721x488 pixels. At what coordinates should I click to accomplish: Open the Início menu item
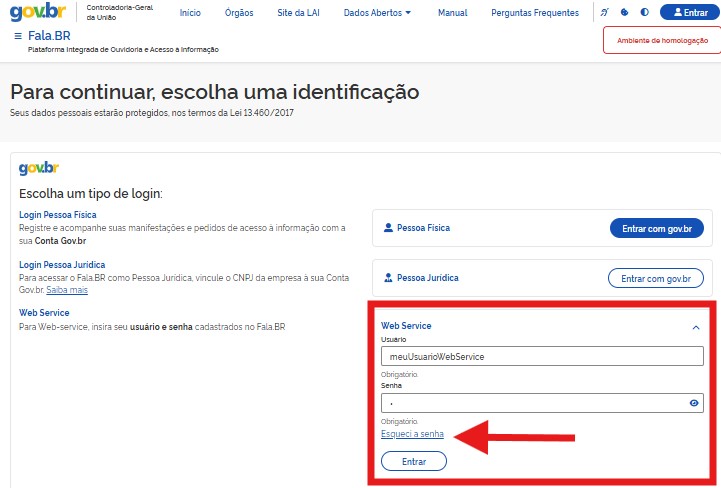[x=190, y=13]
